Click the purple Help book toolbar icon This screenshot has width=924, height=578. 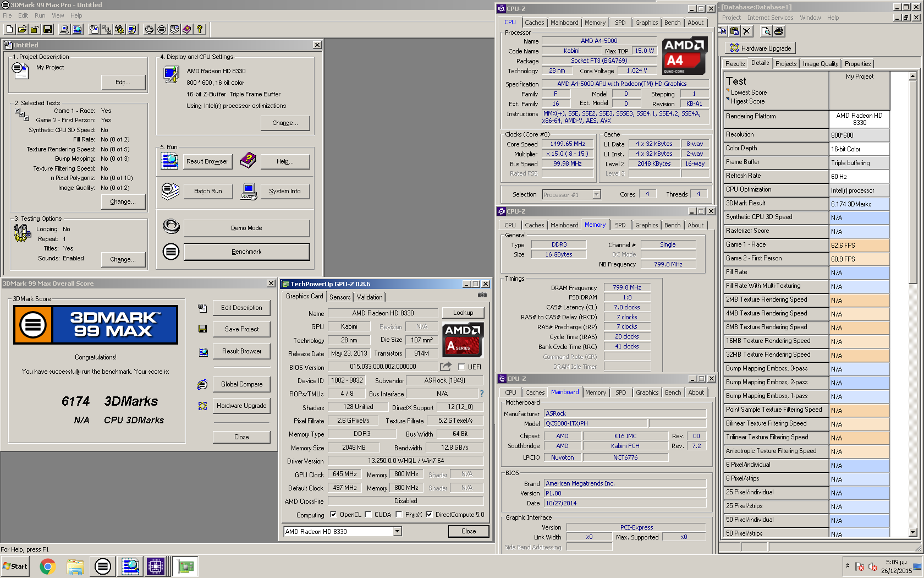187,29
